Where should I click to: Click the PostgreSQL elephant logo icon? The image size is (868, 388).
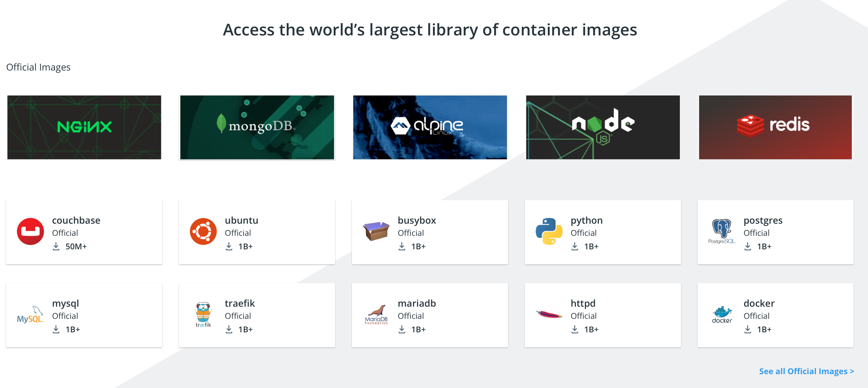click(722, 231)
